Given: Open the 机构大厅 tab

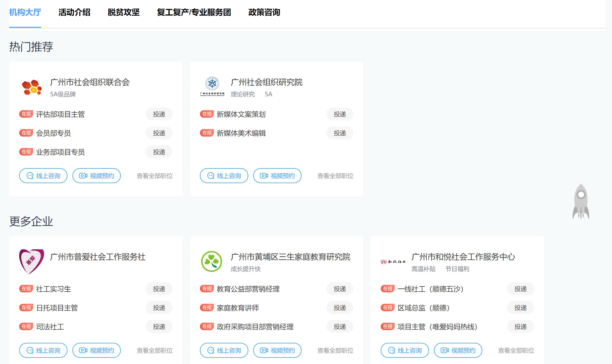Looking at the screenshot, I should click(25, 12).
